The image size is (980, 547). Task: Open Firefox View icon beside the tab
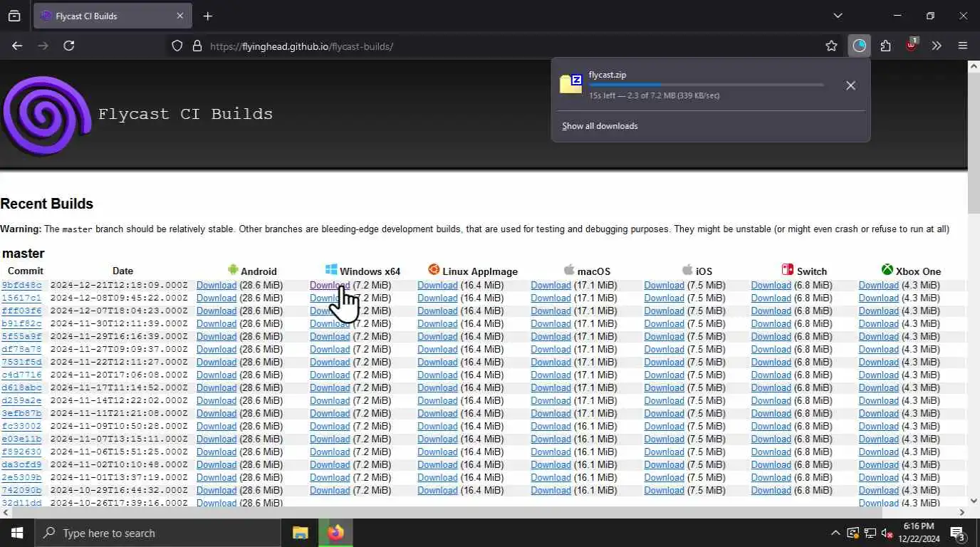point(14,16)
